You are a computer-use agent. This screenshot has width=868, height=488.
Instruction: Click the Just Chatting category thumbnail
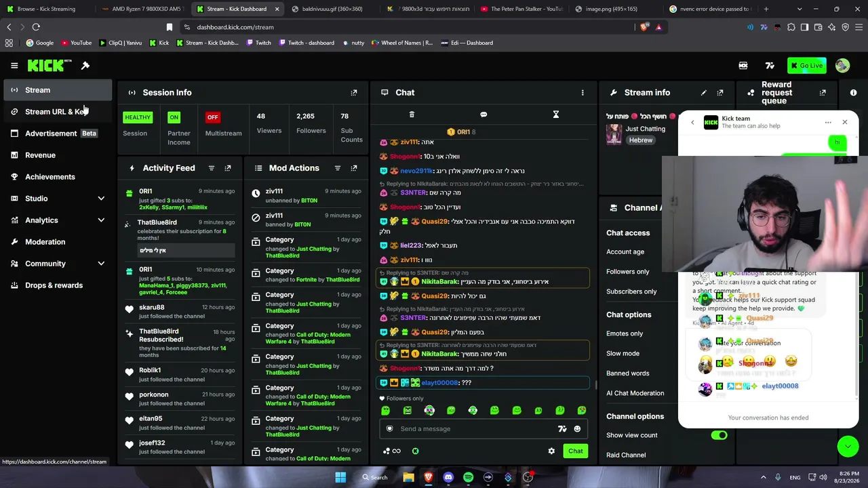coord(614,134)
